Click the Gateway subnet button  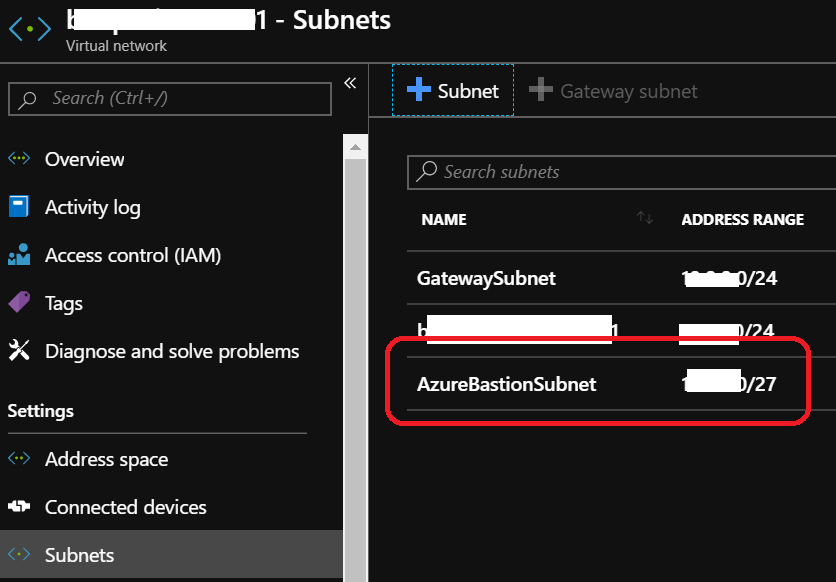[613, 91]
